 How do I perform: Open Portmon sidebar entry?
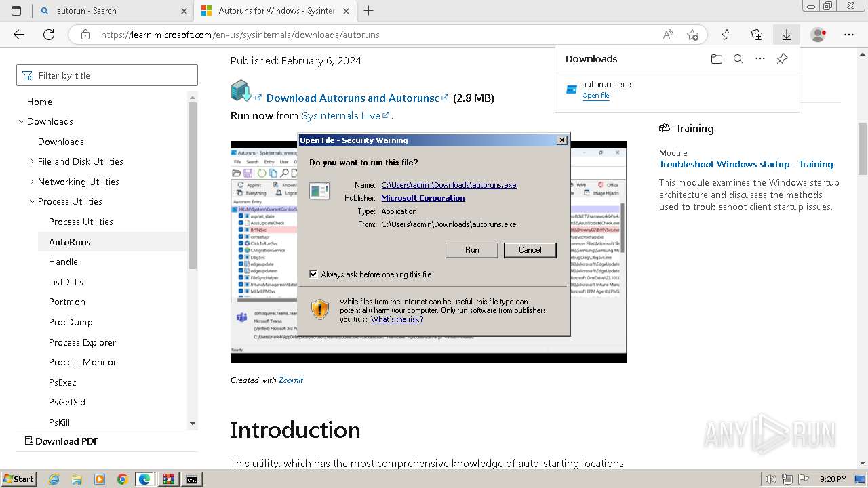coord(66,302)
